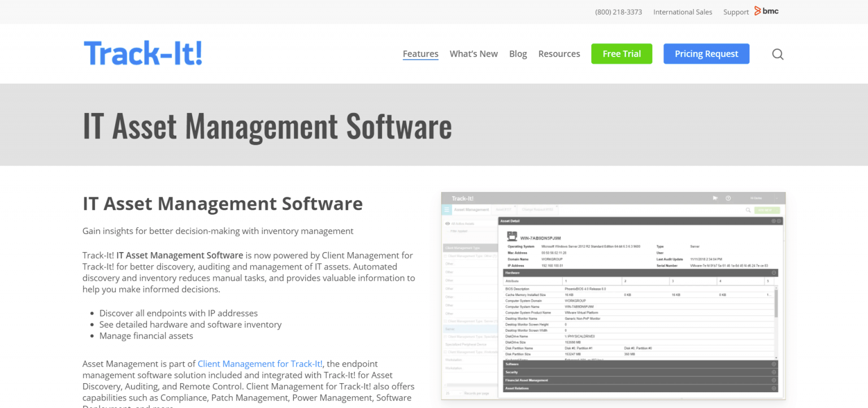Image resolution: width=868 pixels, height=408 pixels.
Task: Click the bmc logo in the header
Action: point(767,11)
